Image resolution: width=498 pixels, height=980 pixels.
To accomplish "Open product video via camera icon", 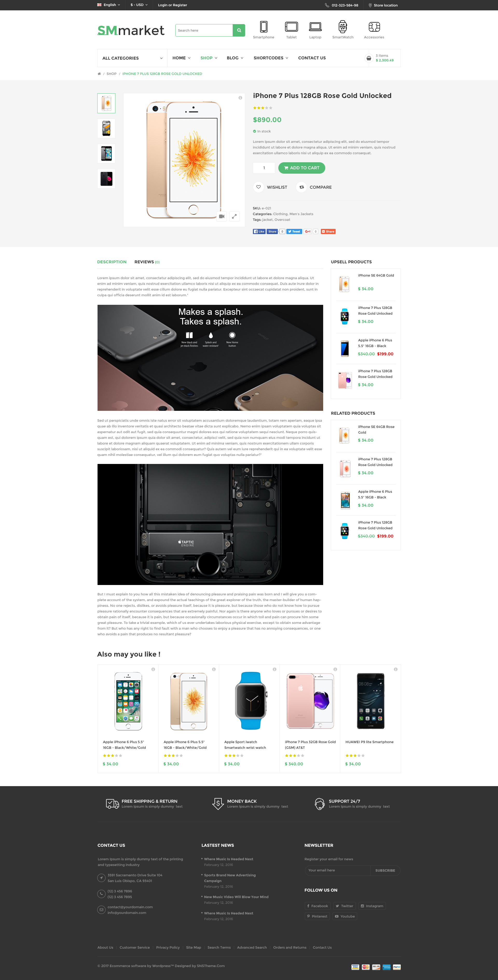I will point(222,216).
